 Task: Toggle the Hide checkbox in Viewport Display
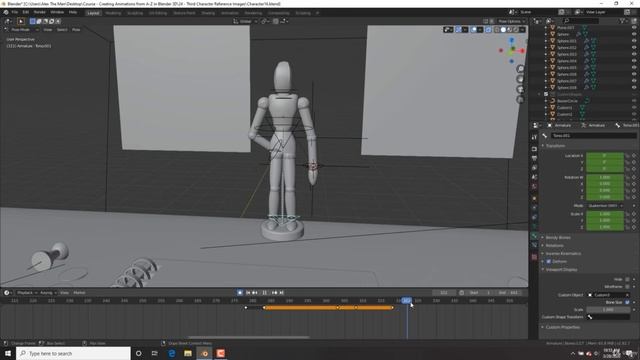tap(628, 280)
